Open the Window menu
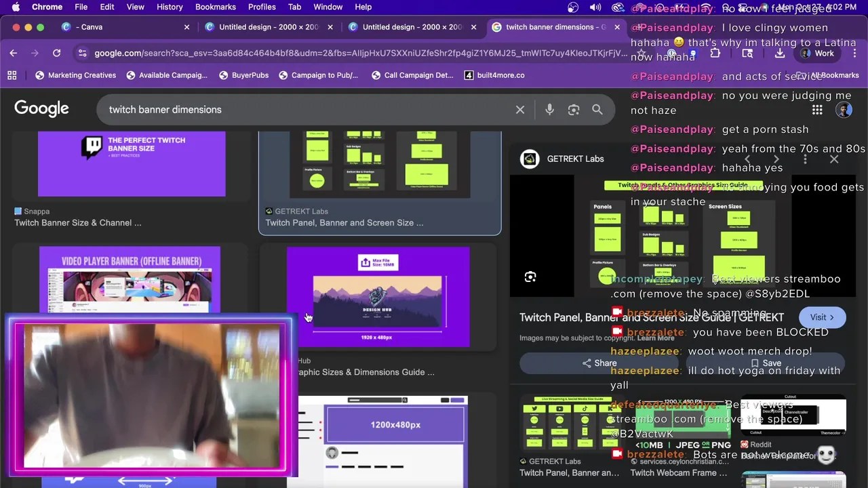Screen dimensions: 868x488 coord(328,7)
